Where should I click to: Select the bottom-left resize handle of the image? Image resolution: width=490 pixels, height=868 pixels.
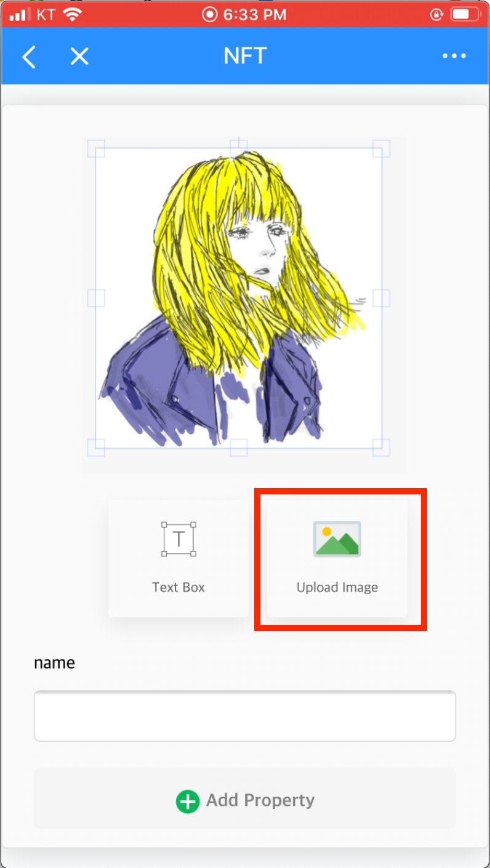coord(96,448)
